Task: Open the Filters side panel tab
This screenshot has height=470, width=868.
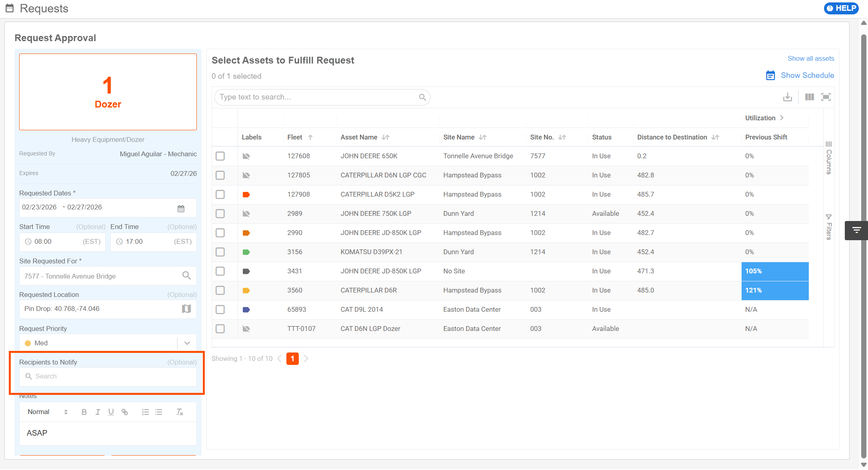Action: tap(829, 227)
